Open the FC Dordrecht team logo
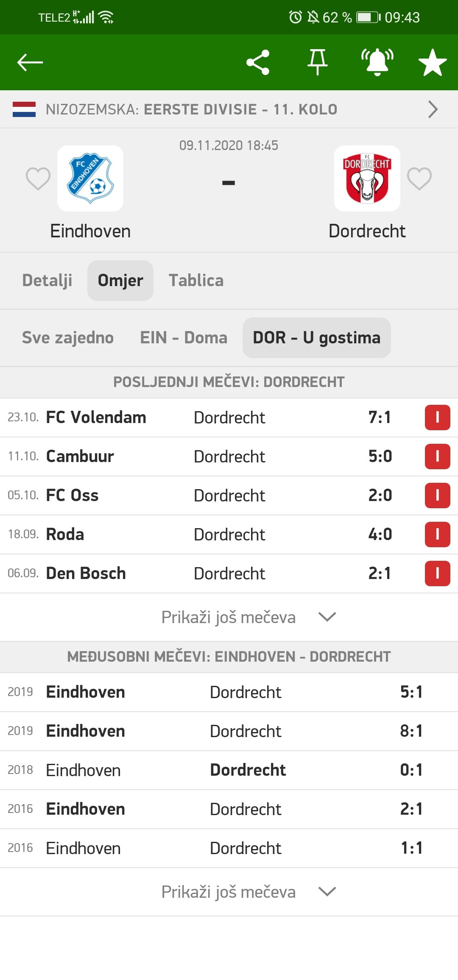This screenshot has width=458, height=980. click(367, 178)
